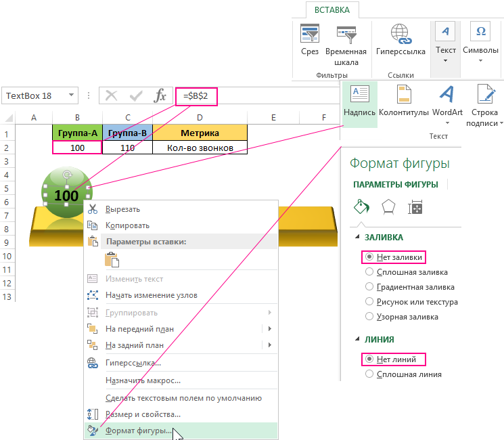
Task: Open the fill and line bucket tab
Action: coord(359,206)
